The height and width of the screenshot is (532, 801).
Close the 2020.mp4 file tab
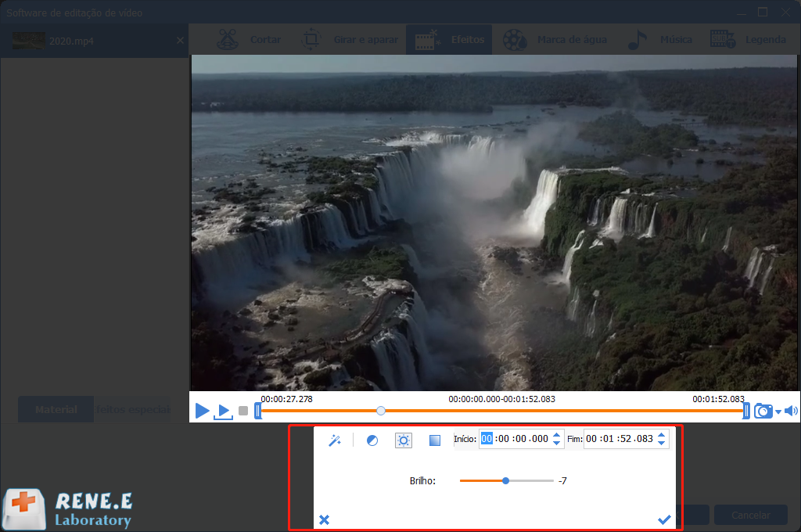[181, 41]
